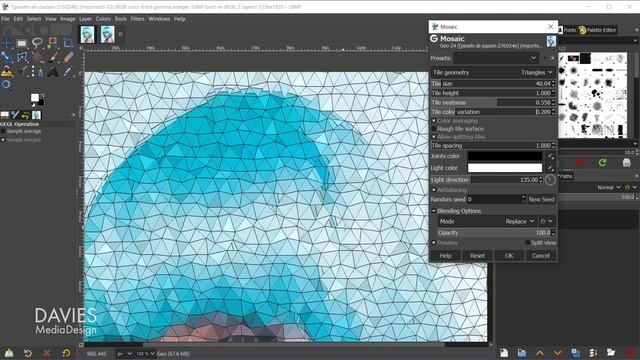Open status bar zoom percentage dropdown
The image size is (640, 360).
coord(145,353)
